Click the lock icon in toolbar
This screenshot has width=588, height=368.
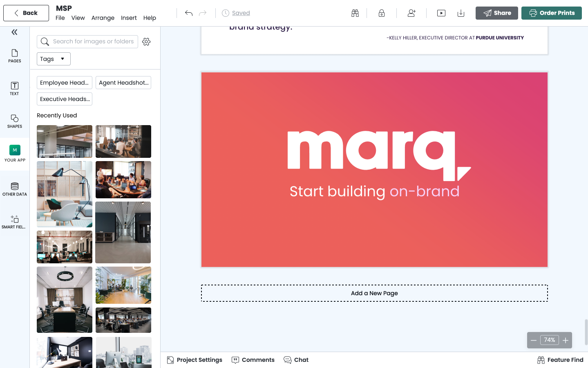(382, 13)
